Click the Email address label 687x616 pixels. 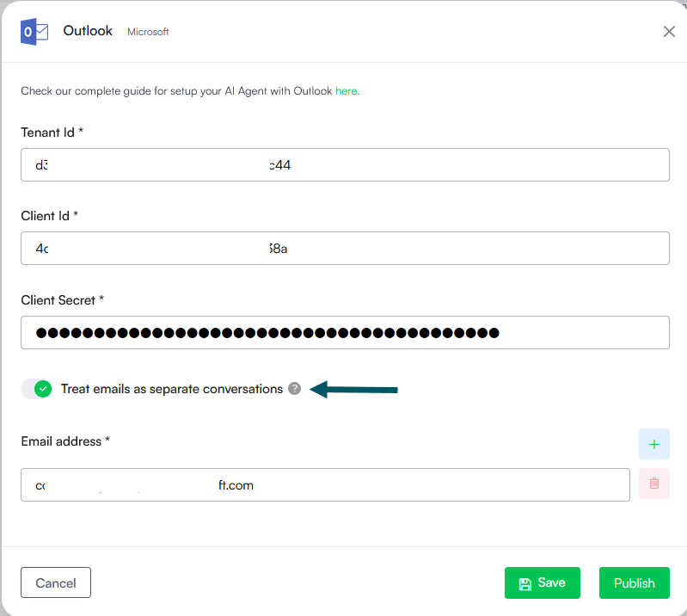(65, 441)
